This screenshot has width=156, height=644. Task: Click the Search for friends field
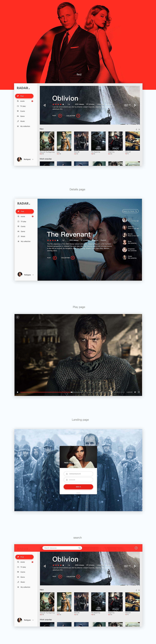pyautogui.click(x=130, y=211)
